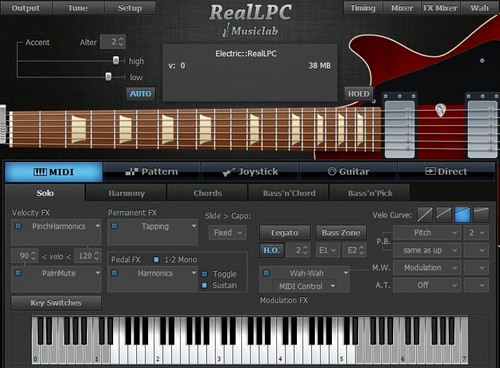500x368 pixels.
Task: Open pitch bend range 2 dropdown
Action: point(476,232)
